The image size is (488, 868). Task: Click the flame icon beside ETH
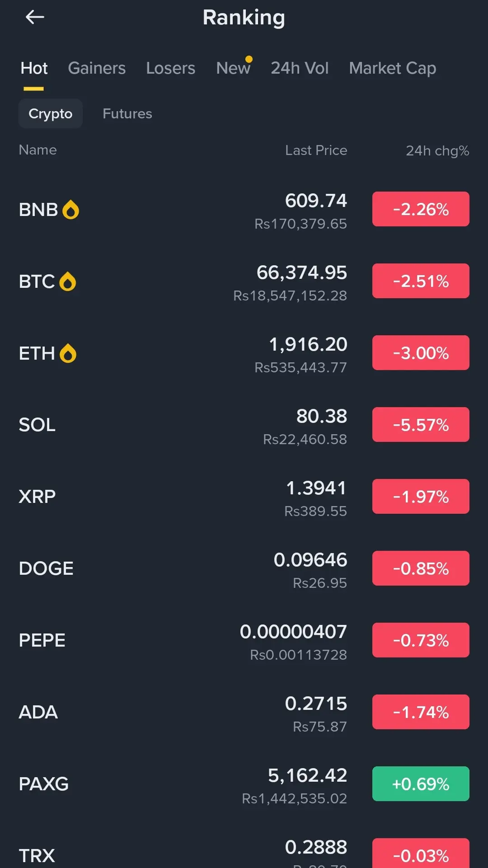68,353
